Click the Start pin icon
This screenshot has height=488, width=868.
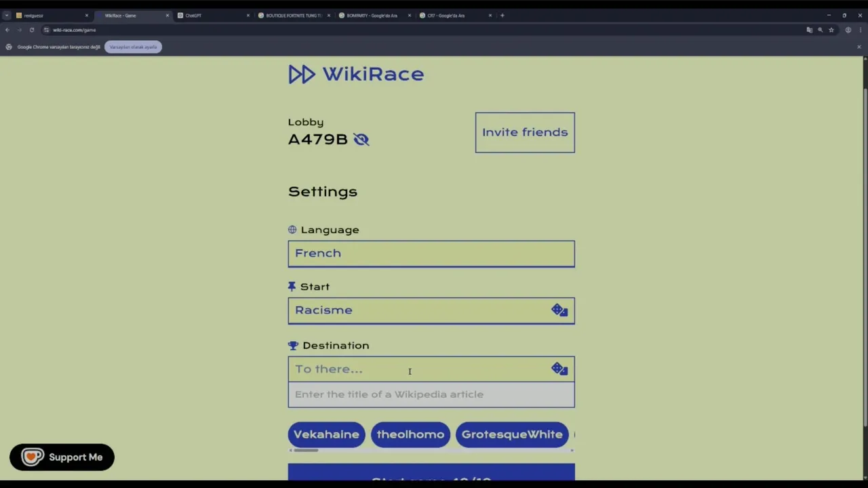pyautogui.click(x=292, y=287)
